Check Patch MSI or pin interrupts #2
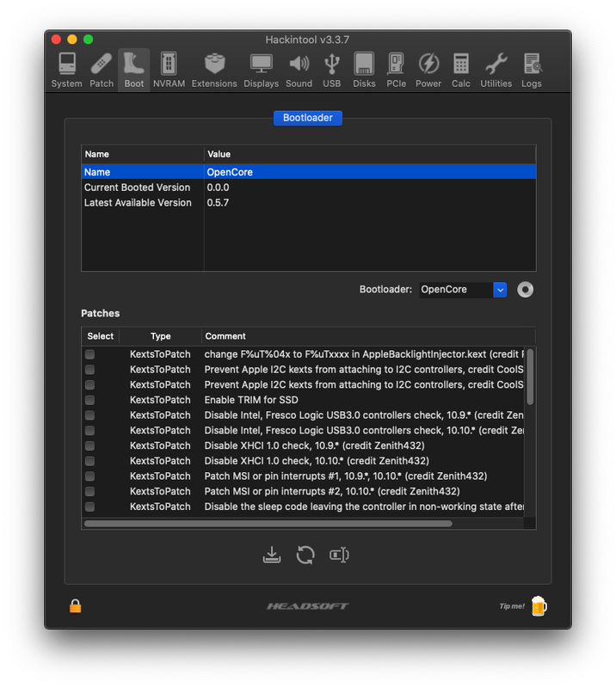 click(90, 491)
